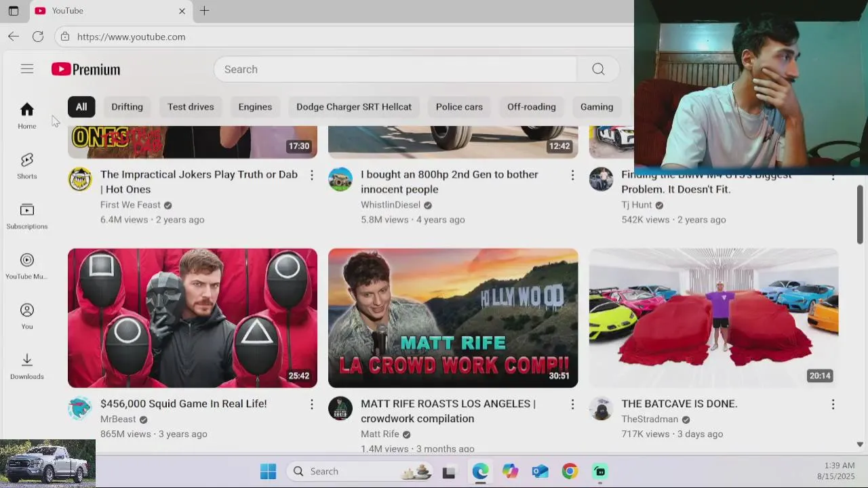Open Downloads in the sidebar

point(27,366)
